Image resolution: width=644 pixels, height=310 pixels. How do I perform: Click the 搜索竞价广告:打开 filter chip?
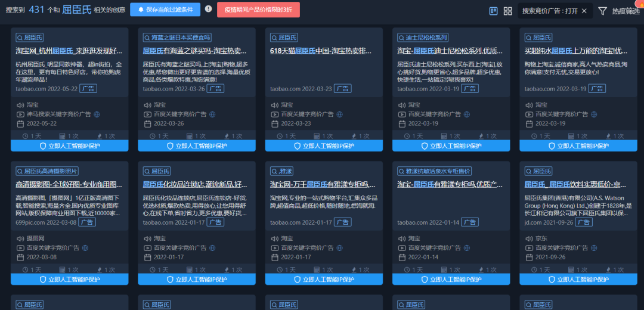555,11
